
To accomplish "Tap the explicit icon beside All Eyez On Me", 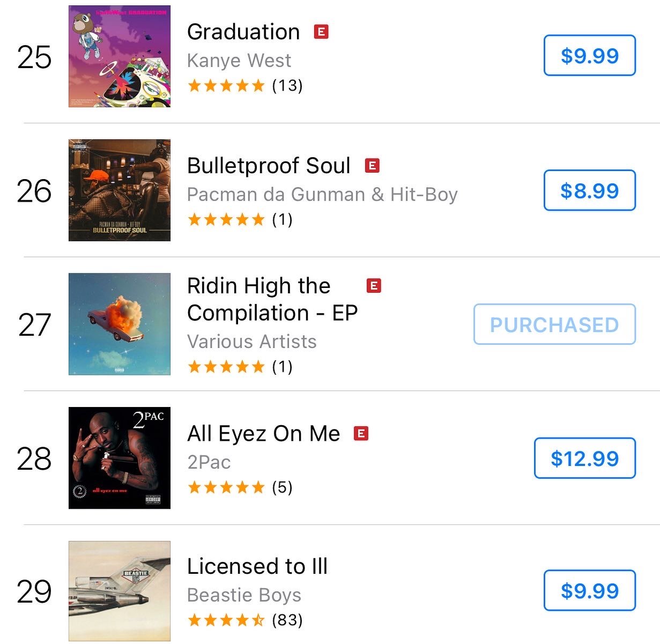I will click(x=362, y=433).
